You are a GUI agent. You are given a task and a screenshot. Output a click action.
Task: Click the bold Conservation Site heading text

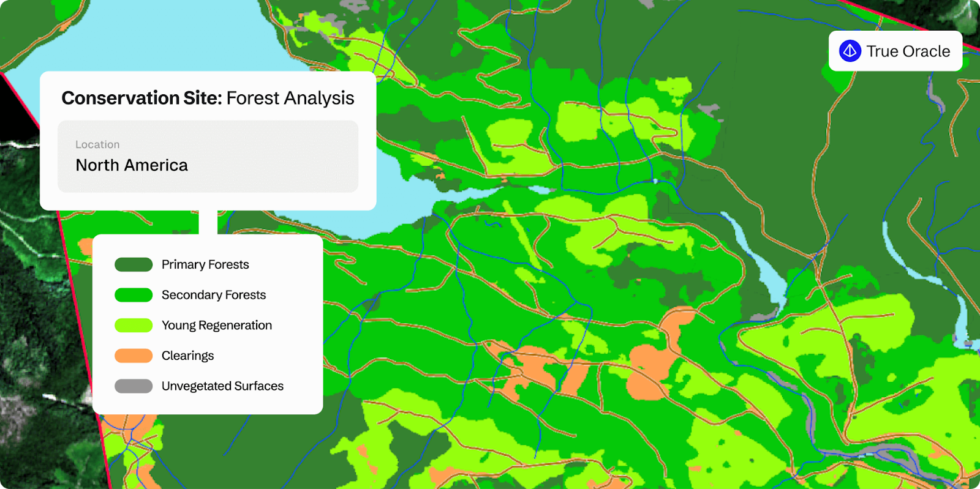coord(141,98)
